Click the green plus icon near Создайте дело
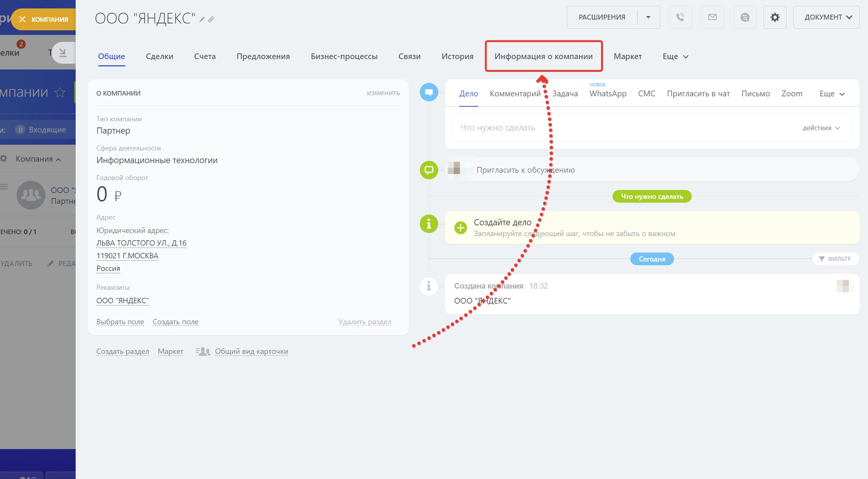The height and width of the screenshot is (479, 868). [x=461, y=228]
